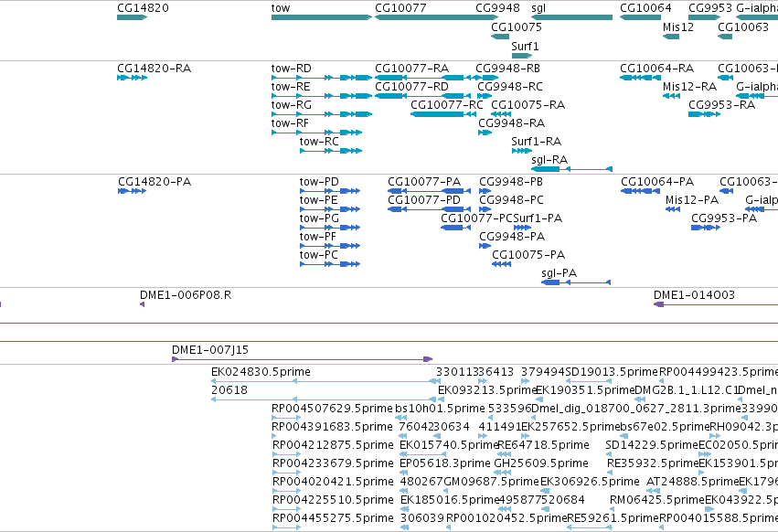Open protein CG9953-PA
778x532 pixels.
pyautogui.click(x=706, y=228)
